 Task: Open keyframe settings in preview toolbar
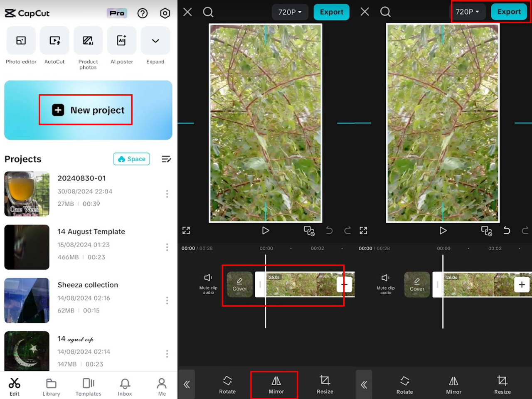(309, 231)
